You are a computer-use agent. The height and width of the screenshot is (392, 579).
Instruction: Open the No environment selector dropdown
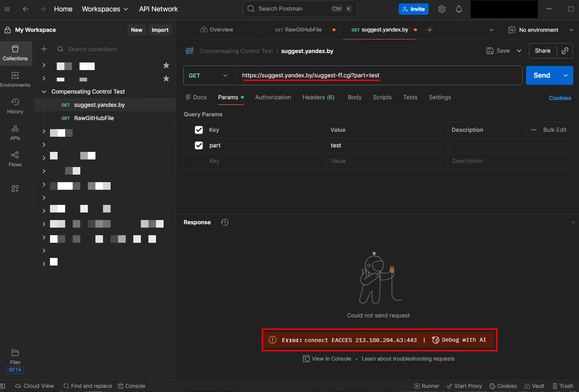coord(540,30)
